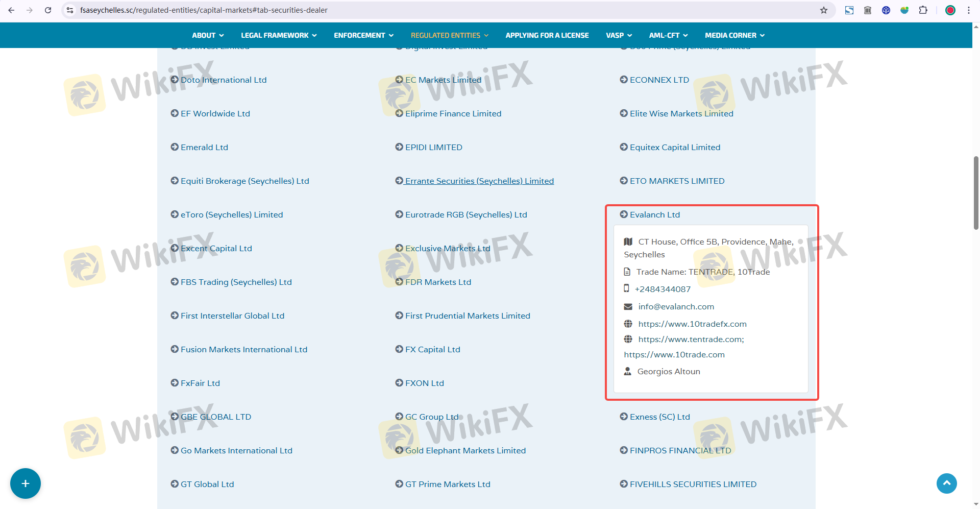Click the person icon beside Georgios Altoun
This screenshot has height=509, width=980.
click(x=628, y=371)
